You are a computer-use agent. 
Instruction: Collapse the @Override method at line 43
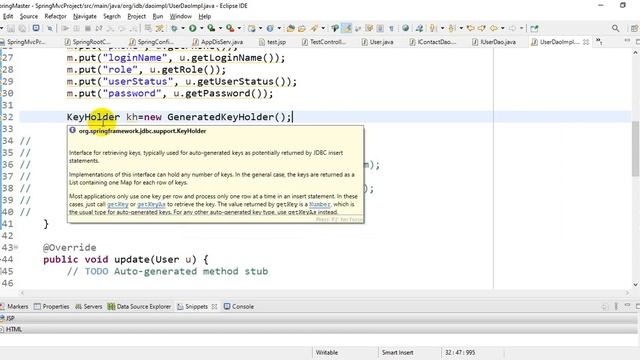tap(16, 247)
